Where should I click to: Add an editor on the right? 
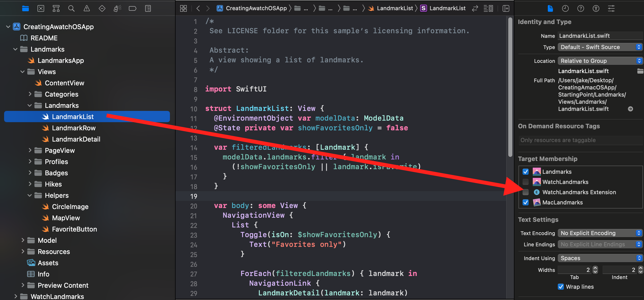pos(506,8)
